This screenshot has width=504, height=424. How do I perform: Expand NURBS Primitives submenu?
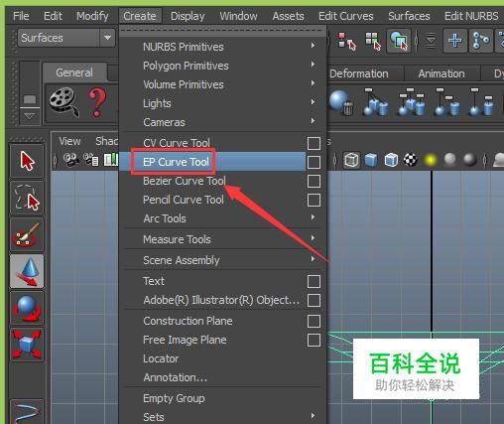click(x=222, y=47)
